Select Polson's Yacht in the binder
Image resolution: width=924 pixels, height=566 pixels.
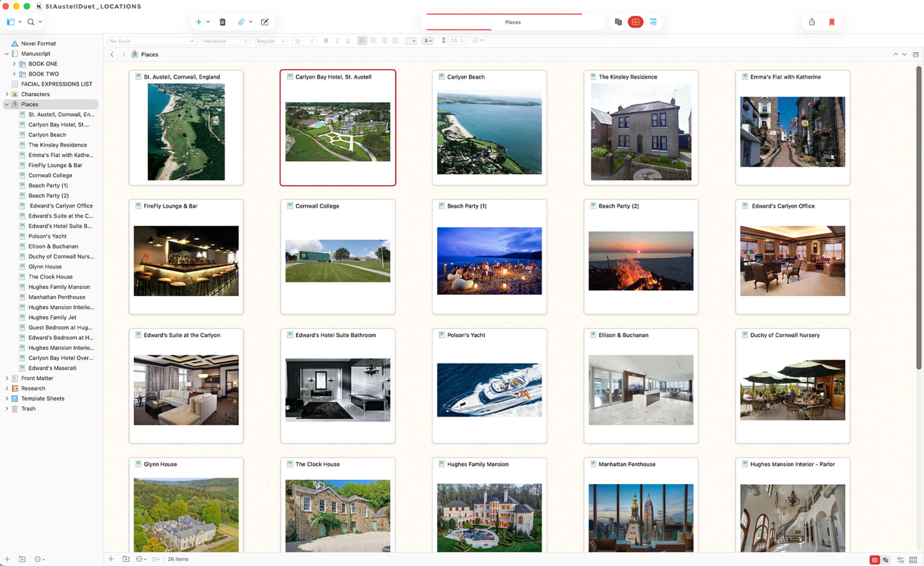click(48, 236)
